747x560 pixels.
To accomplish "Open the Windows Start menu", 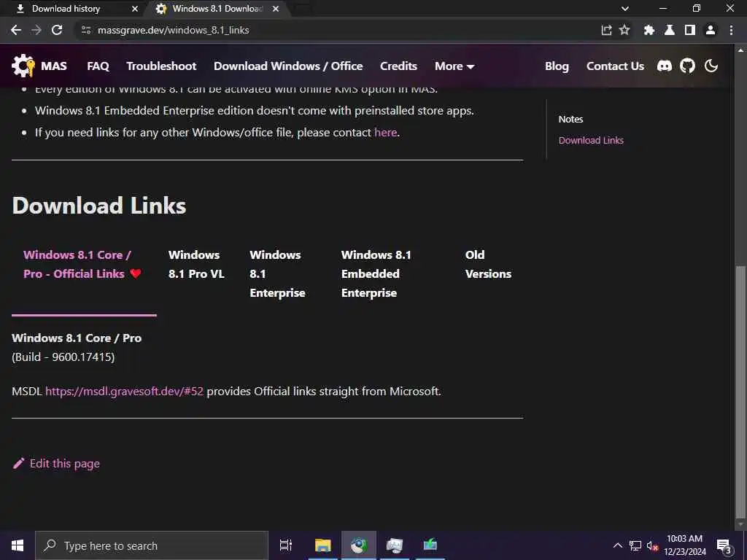I will click(x=18, y=545).
